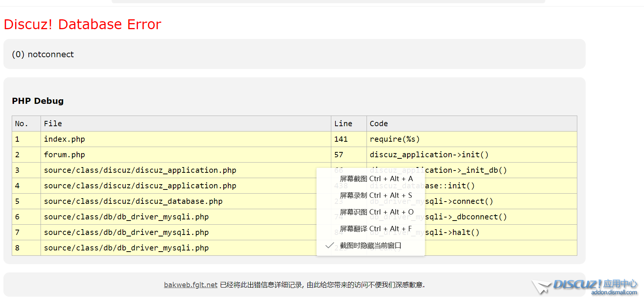
Task: Click the (0) notconnect error message
Action: pos(43,55)
